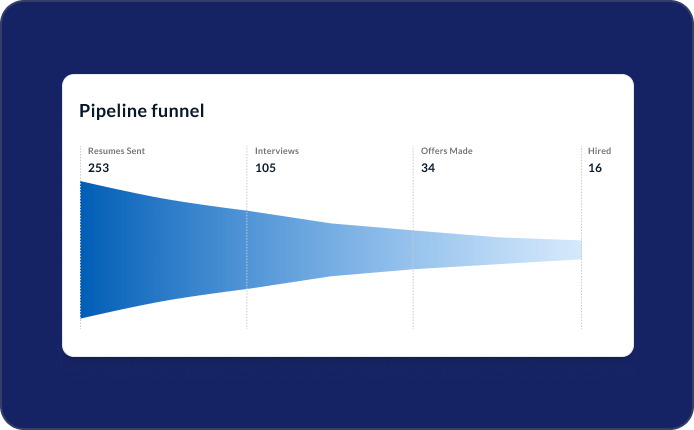The height and width of the screenshot is (430, 694).
Task: Click the dark navy background outside the card
Action: tap(30, 215)
